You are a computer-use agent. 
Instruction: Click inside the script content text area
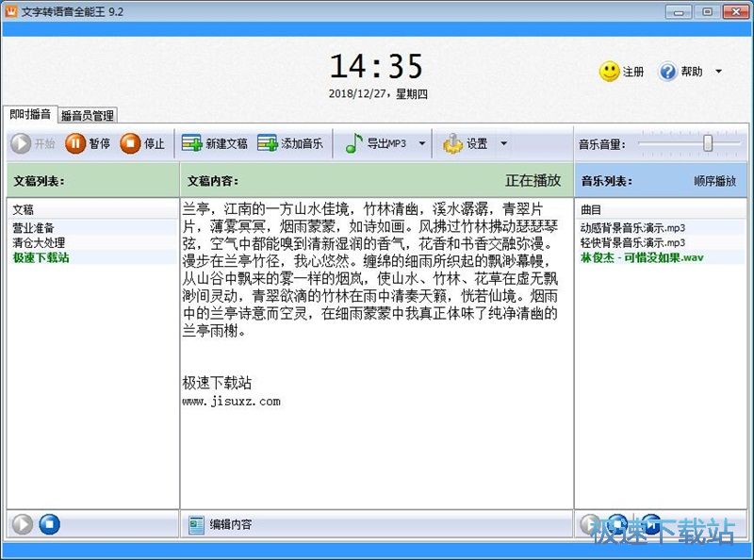376,353
